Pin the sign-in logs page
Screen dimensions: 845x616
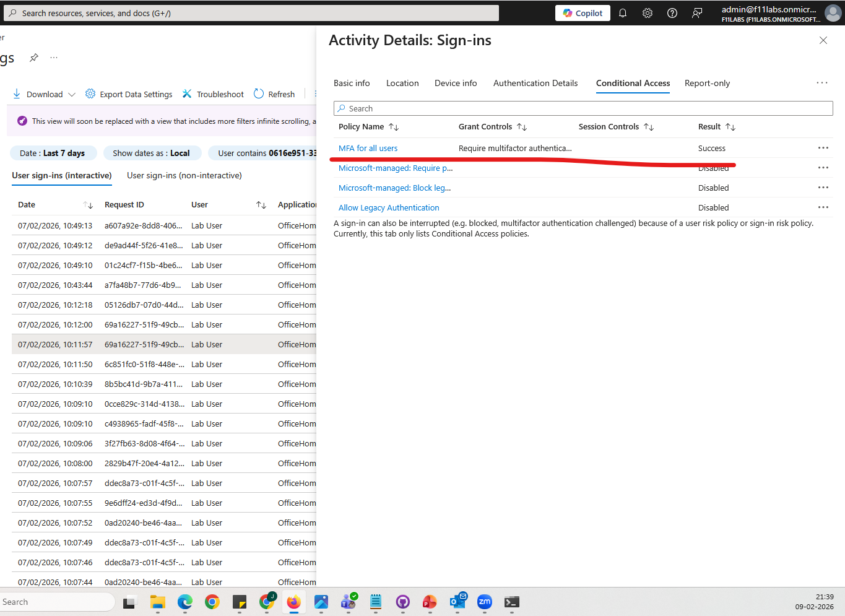pyautogui.click(x=34, y=57)
